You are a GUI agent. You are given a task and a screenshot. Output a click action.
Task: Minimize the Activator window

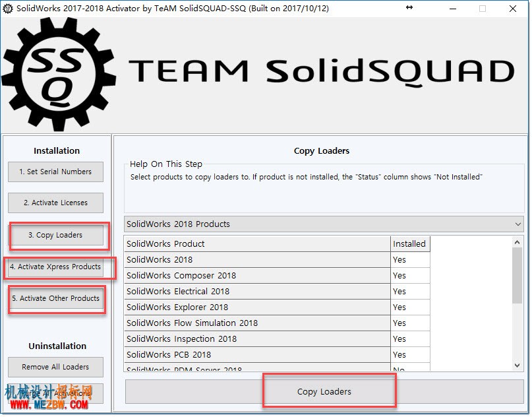point(453,9)
